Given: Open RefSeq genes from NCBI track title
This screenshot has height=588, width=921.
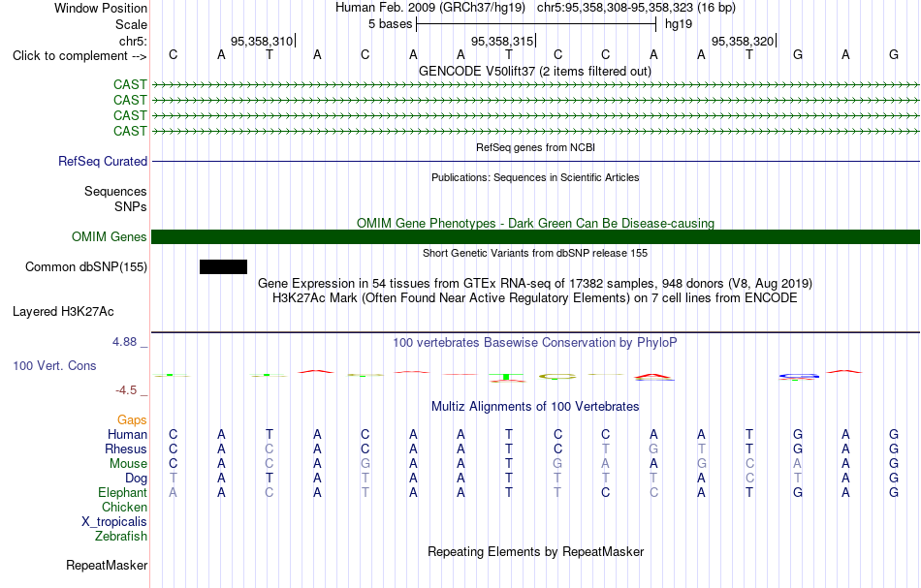Looking at the screenshot, I should [x=535, y=147].
